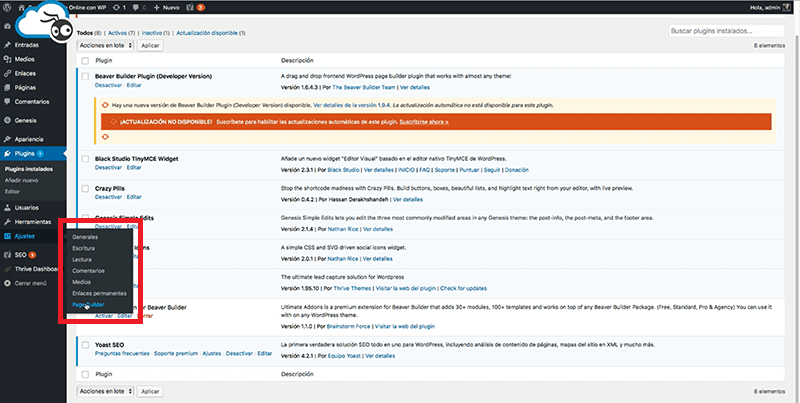Open 'The Beaver Builder Team' author link

363,87
